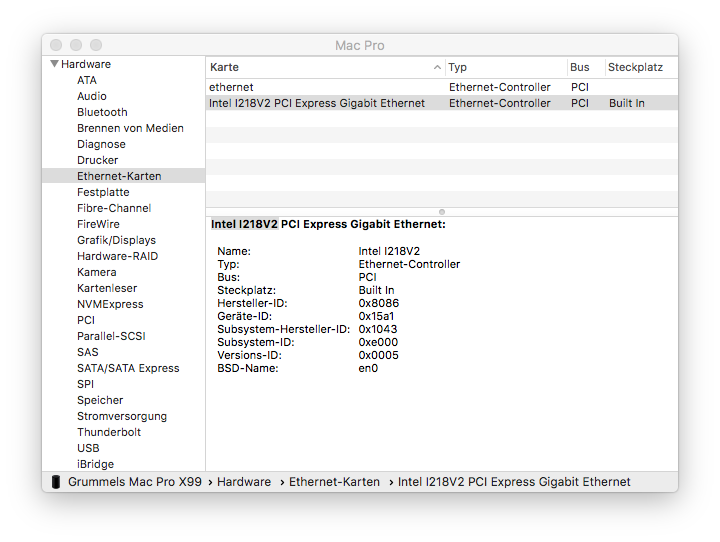Click detail heading Intel I218V2 PCI Express
The image size is (720, 542).
pyautogui.click(x=328, y=224)
